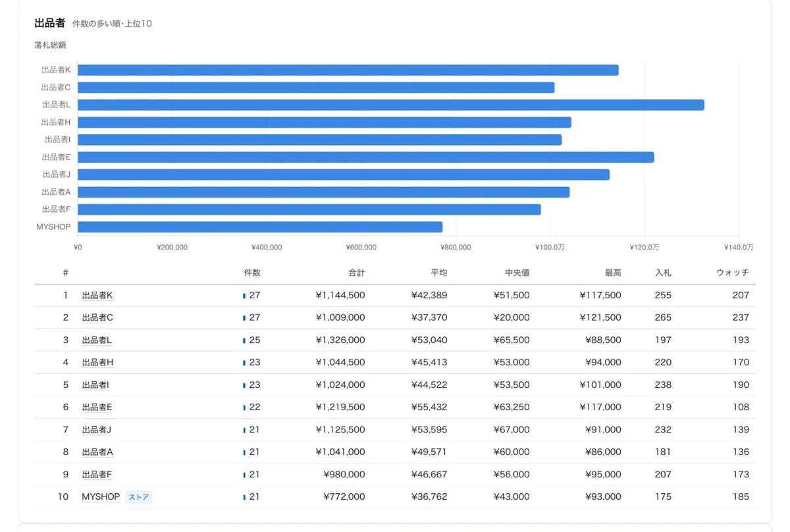Click the total ¥772,000 cell
This screenshot has height=532, width=790.
pos(344,497)
